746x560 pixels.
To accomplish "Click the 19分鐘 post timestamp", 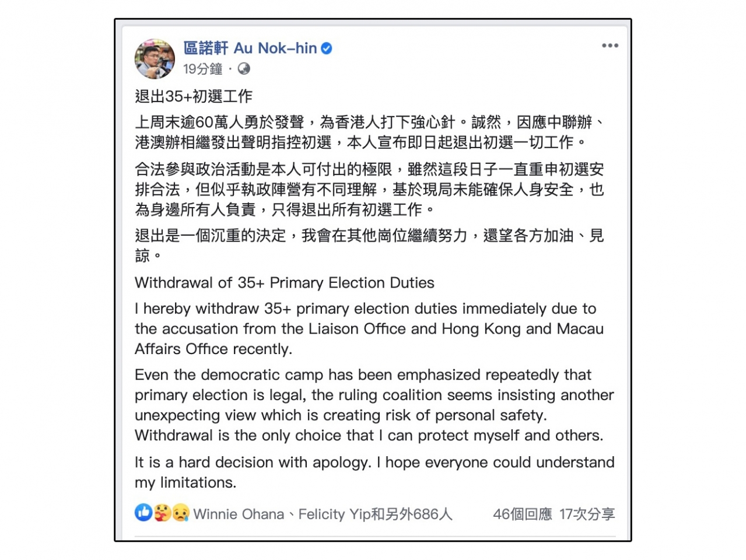I will point(202,69).
